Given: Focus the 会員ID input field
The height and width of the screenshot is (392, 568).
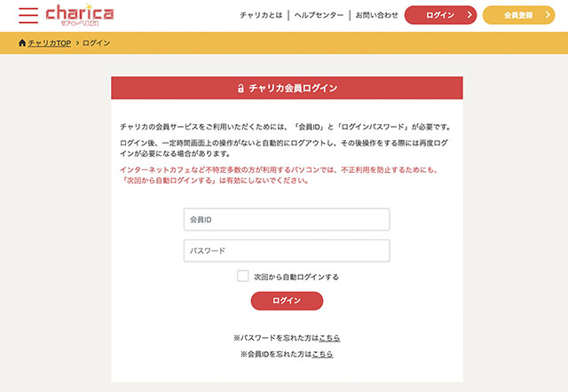Looking at the screenshot, I should 287,219.
